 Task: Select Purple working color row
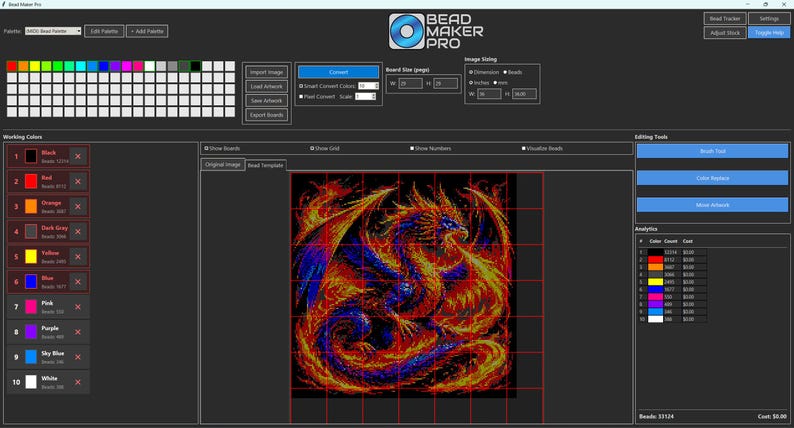point(49,332)
